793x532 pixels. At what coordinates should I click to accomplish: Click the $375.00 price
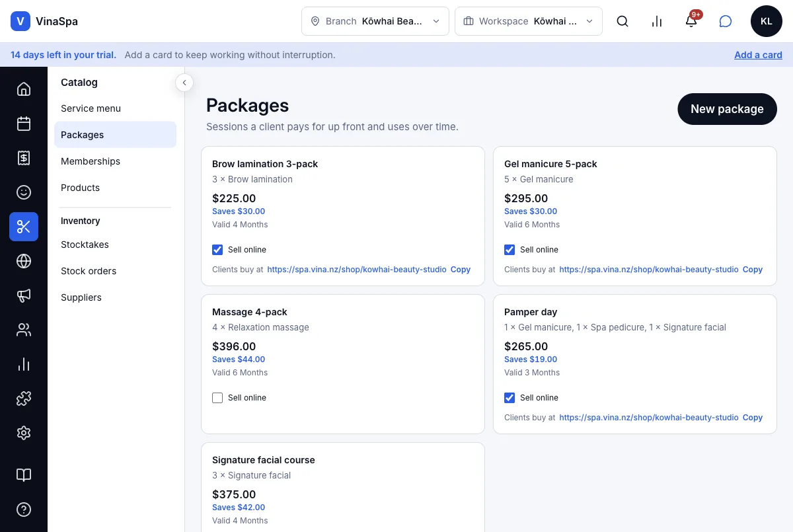point(234,494)
